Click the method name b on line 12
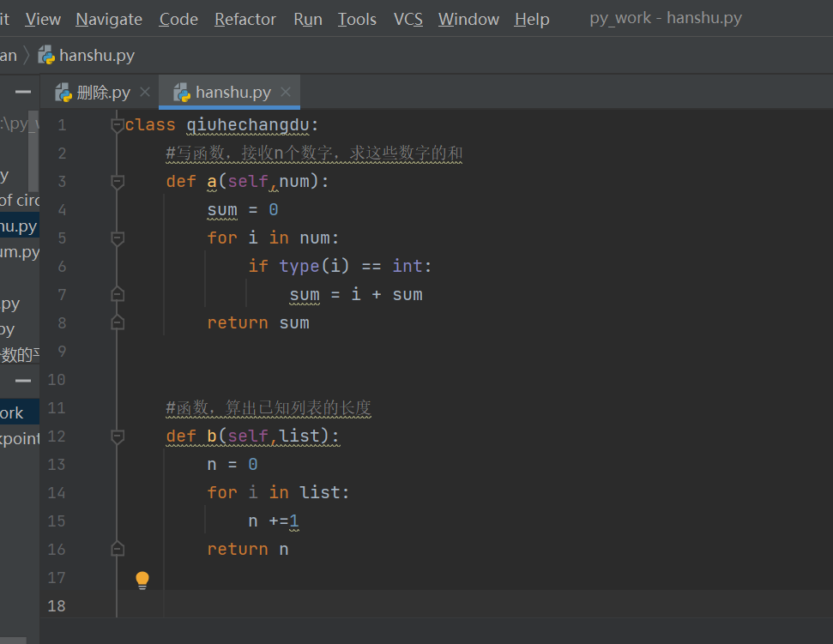Viewport: 833px width, 644px height. tap(212, 436)
